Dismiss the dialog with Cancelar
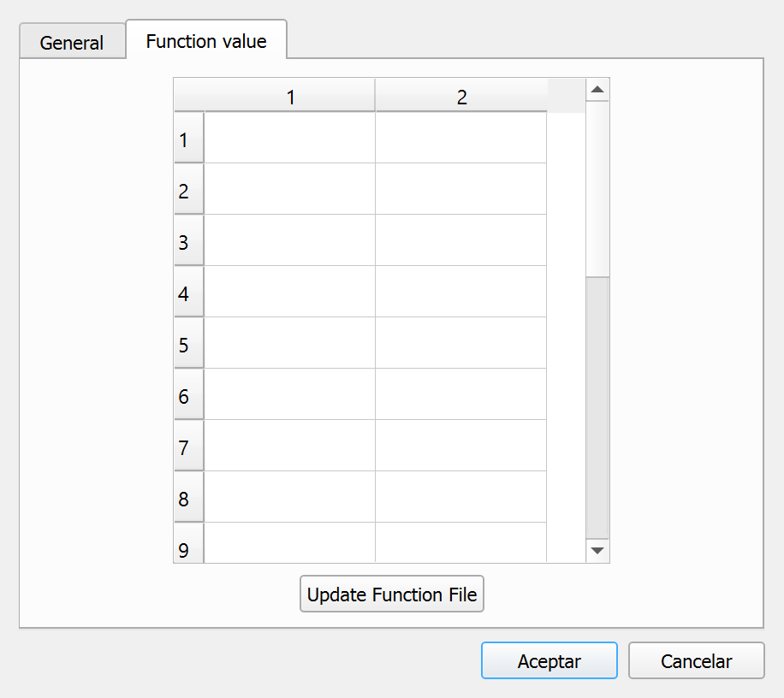 click(696, 660)
